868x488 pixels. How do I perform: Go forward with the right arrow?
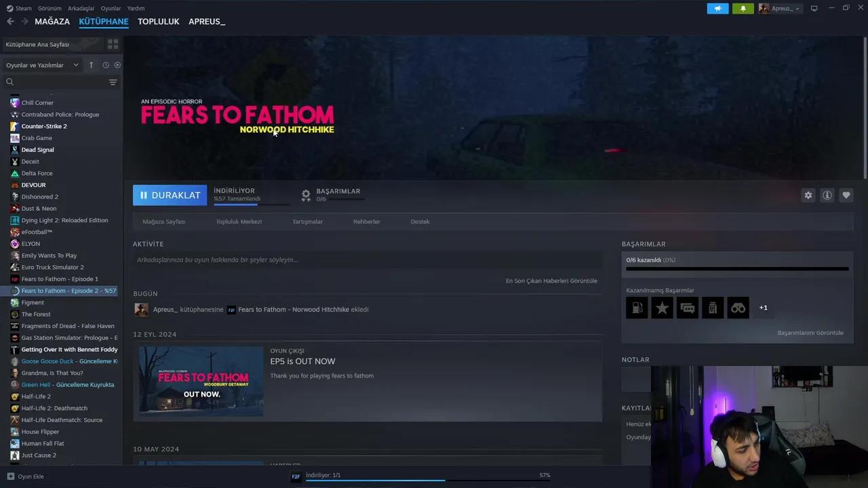tap(24, 22)
